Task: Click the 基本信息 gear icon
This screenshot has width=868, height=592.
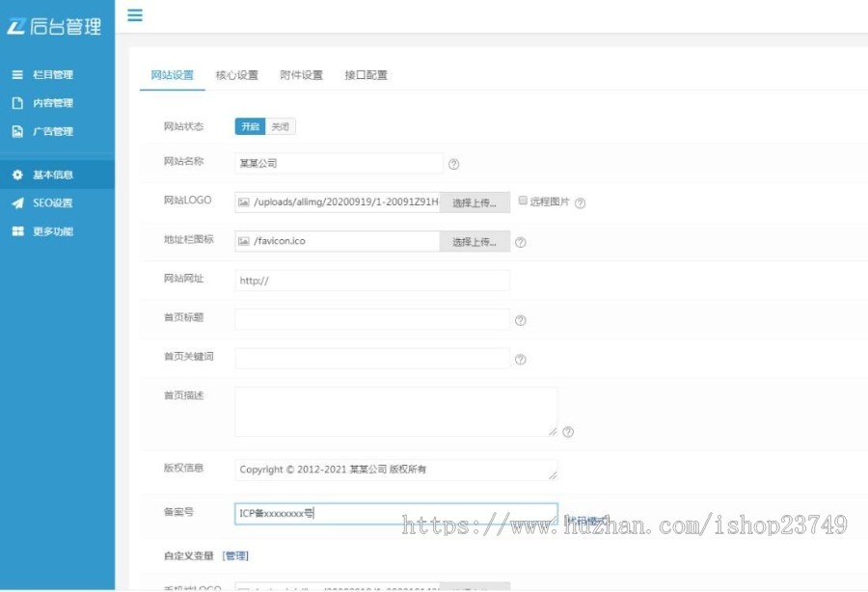Action: point(17,175)
